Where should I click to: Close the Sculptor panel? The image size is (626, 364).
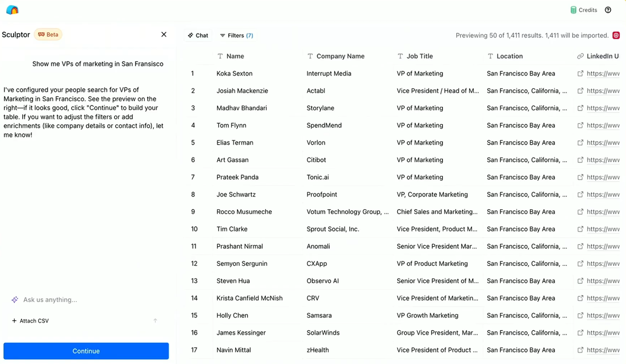click(x=164, y=34)
